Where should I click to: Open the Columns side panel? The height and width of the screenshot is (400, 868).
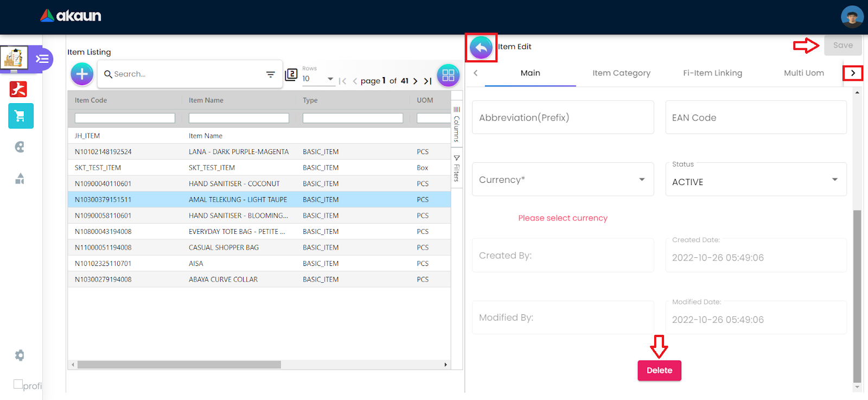coord(457,124)
